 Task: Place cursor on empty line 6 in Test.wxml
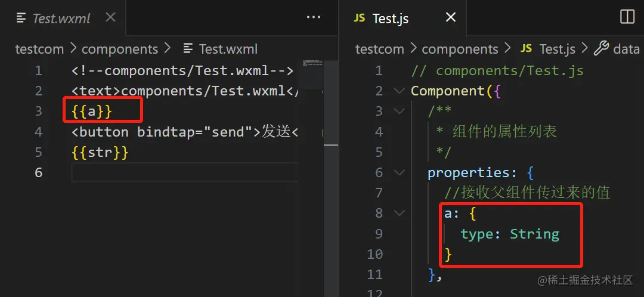(x=179, y=173)
